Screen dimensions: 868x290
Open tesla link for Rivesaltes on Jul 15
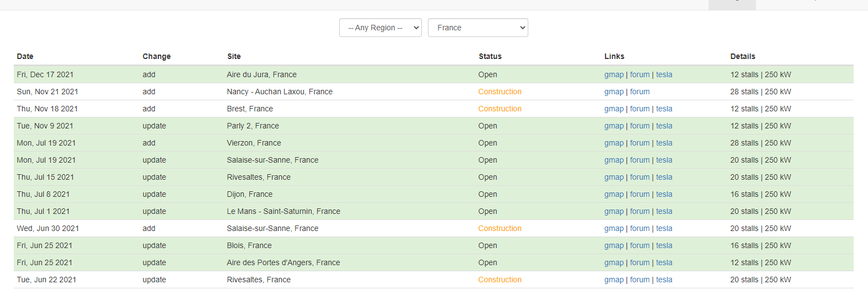(x=664, y=177)
